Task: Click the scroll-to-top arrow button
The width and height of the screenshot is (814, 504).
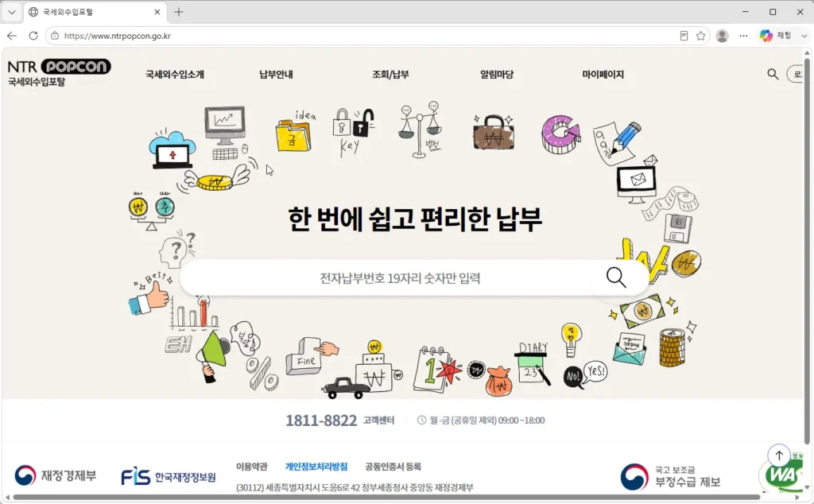Action: coord(779,456)
